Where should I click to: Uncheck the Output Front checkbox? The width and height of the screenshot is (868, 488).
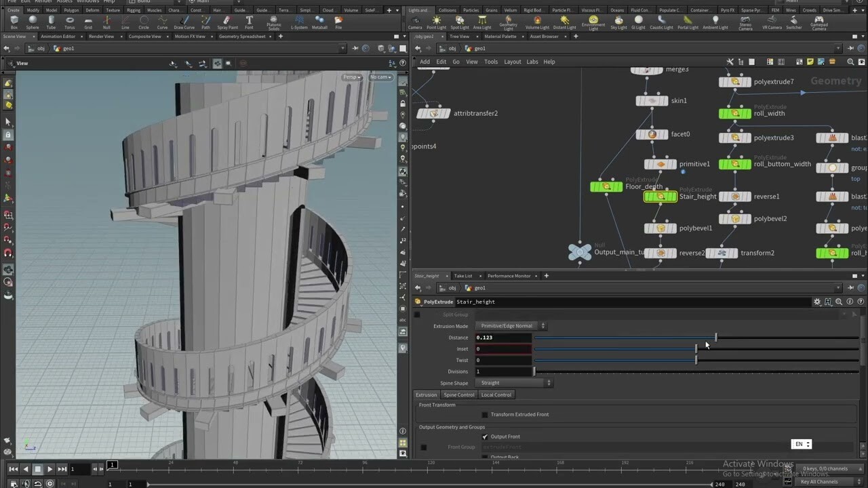485,436
